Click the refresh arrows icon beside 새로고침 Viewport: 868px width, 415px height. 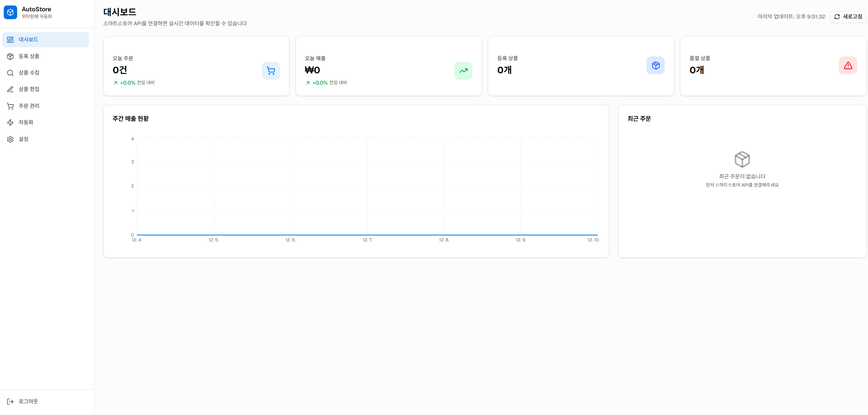837,17
